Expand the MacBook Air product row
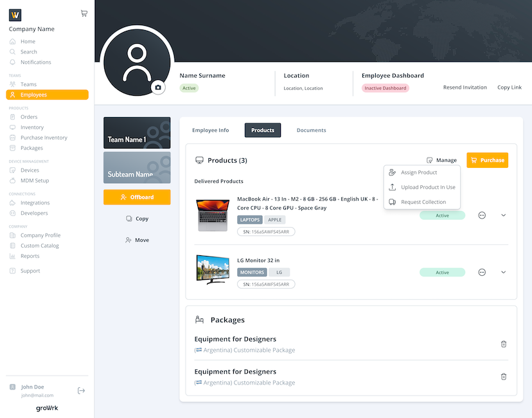This screenshot has height=418, width=532. (x=503, y=215)
